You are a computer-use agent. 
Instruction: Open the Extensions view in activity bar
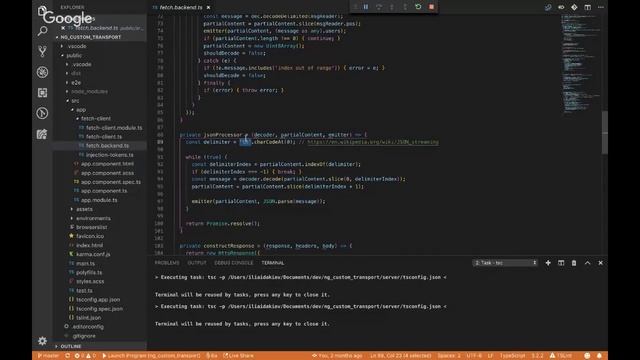pos(42,93)
